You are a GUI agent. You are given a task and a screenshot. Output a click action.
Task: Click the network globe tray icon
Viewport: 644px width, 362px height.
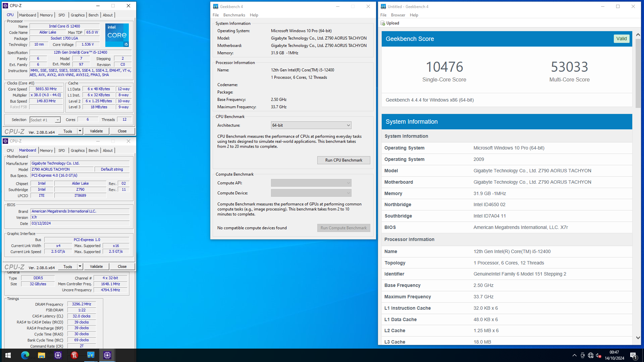coord(591,355)
